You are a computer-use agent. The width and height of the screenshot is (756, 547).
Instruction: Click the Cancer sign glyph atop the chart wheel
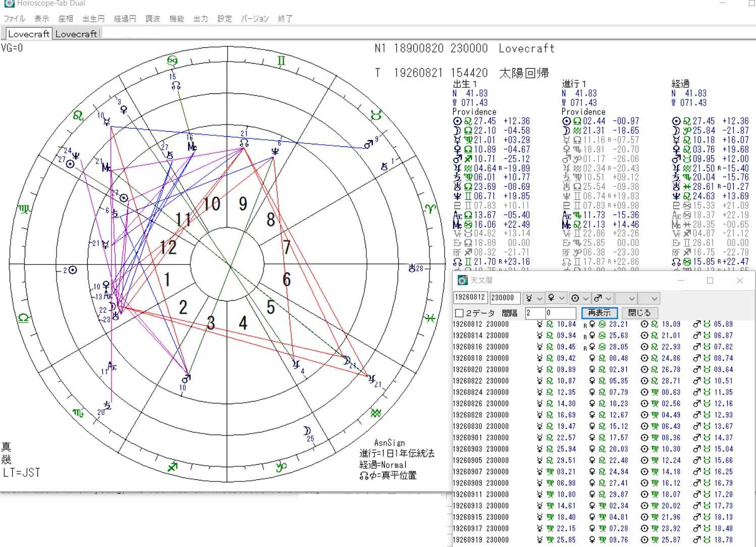point(172,61)
